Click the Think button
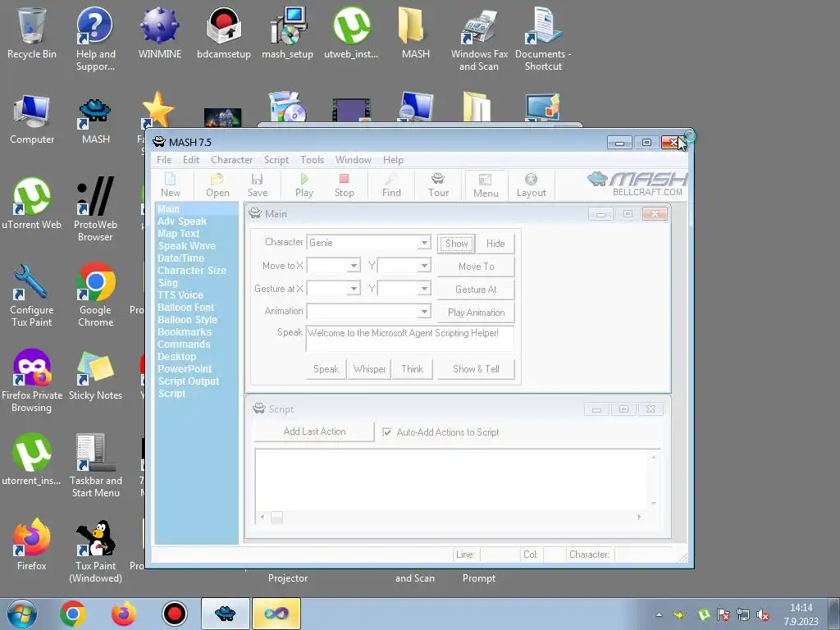840x630 pixels. coord(412,369)
